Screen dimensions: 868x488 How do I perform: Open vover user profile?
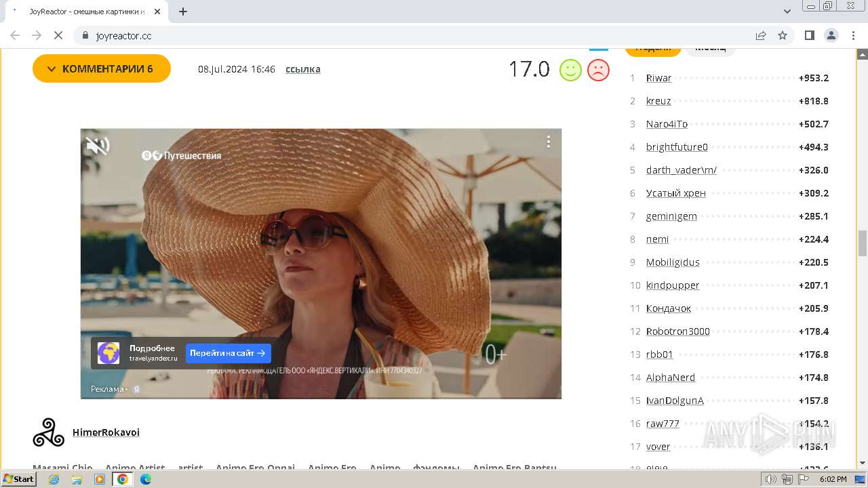click(658, 447)
